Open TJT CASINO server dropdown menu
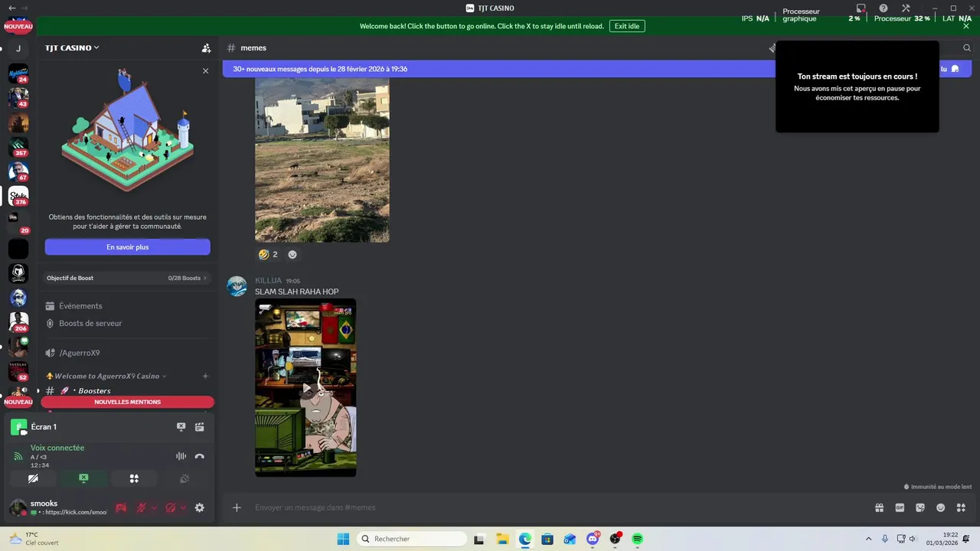980x551 pixels. coord(72,47)
